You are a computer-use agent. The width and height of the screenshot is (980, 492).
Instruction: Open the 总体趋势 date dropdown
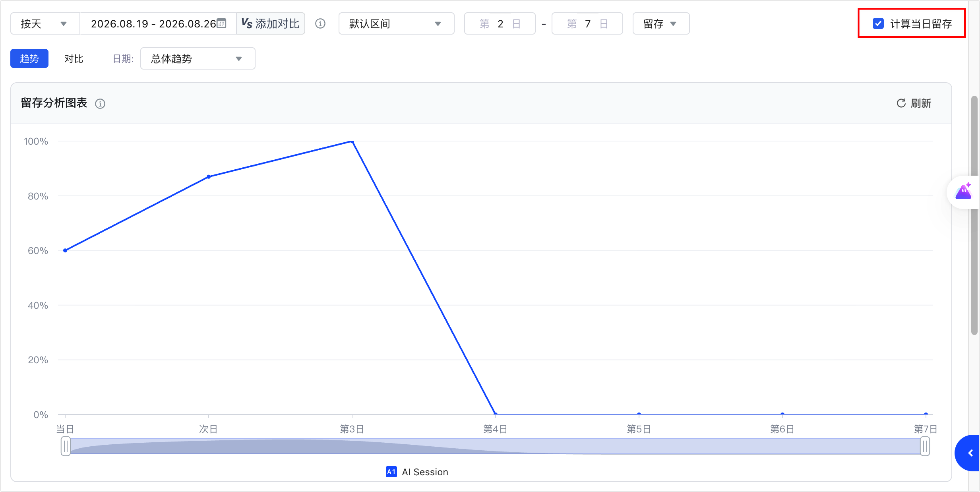[198, 59]
